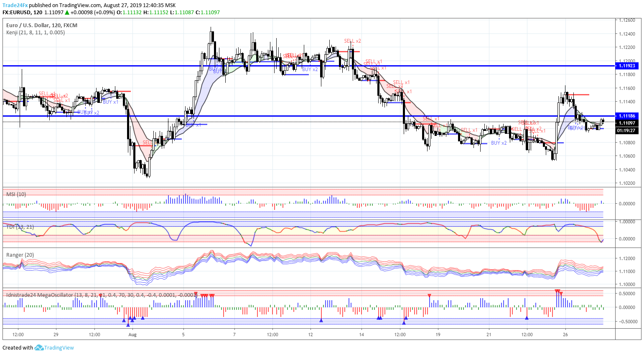Click the O:1.11132 open value
Screen dimensions: 644x355
129,13
